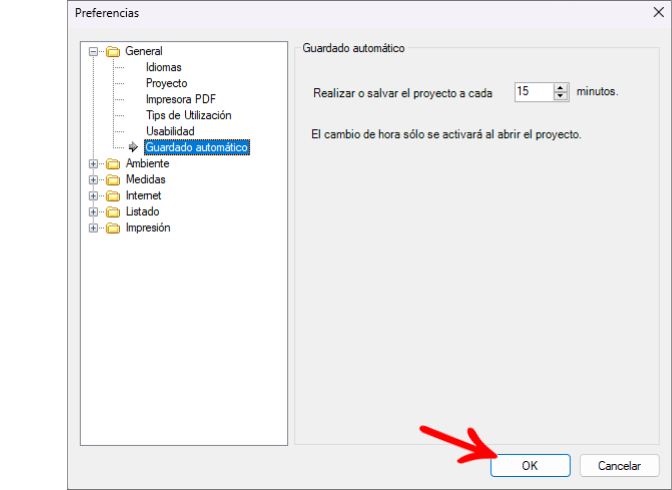672x490 pixels.
Task: Click the Impresión folder icon
Action: tap(113, 228)
